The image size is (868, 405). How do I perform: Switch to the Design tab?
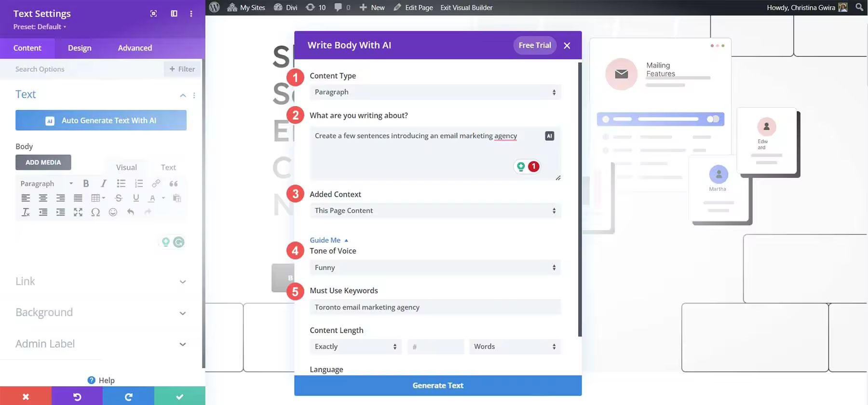point(80,48)
